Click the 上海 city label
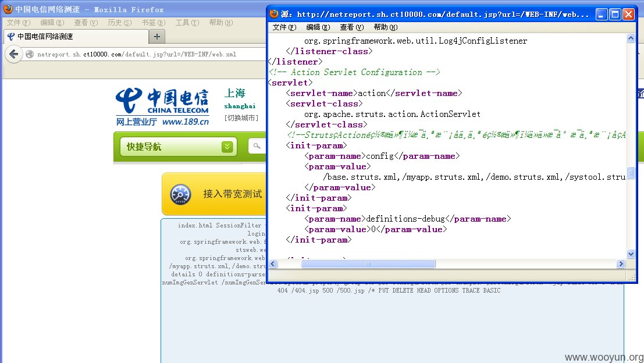The width and height of the screenshot is (644, 363). pos(235,94)
